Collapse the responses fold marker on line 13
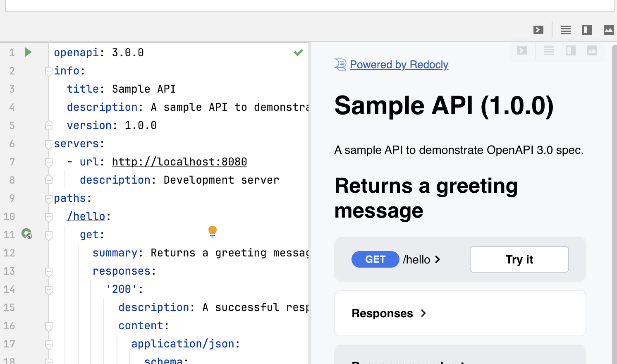This screenshot has height=364, width=617. click(49, 271)
